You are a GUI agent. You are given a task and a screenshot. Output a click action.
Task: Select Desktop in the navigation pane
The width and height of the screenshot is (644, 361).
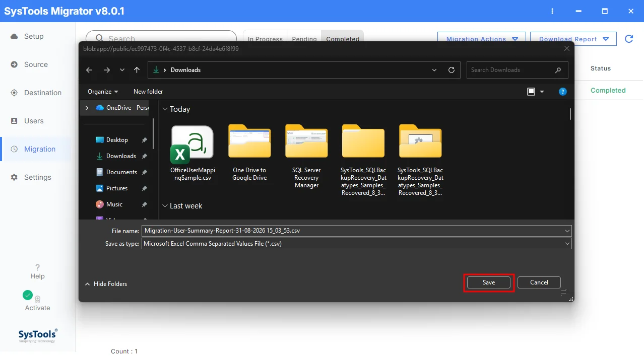[117, 140]
